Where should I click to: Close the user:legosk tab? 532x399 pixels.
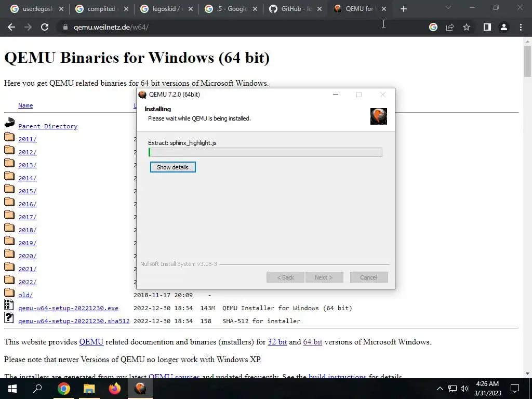[61, 9]
